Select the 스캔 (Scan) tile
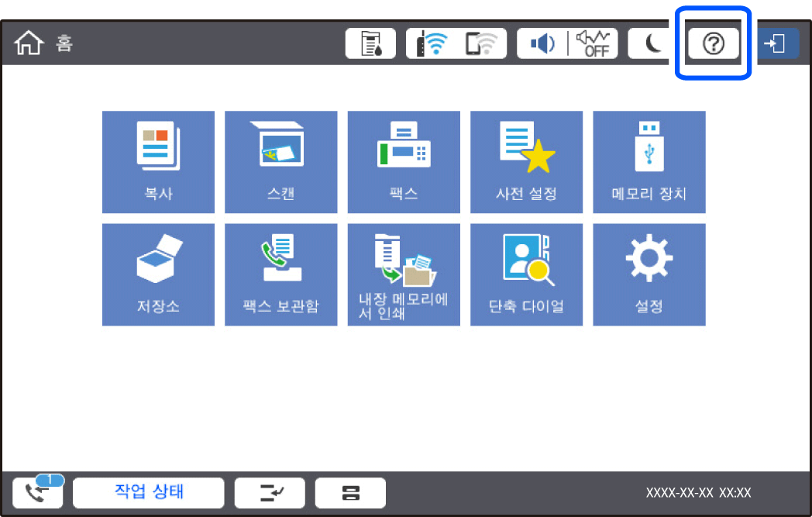The width and height of the screenshot is (812, 517). pyautogui.click(x=280, y=161)
